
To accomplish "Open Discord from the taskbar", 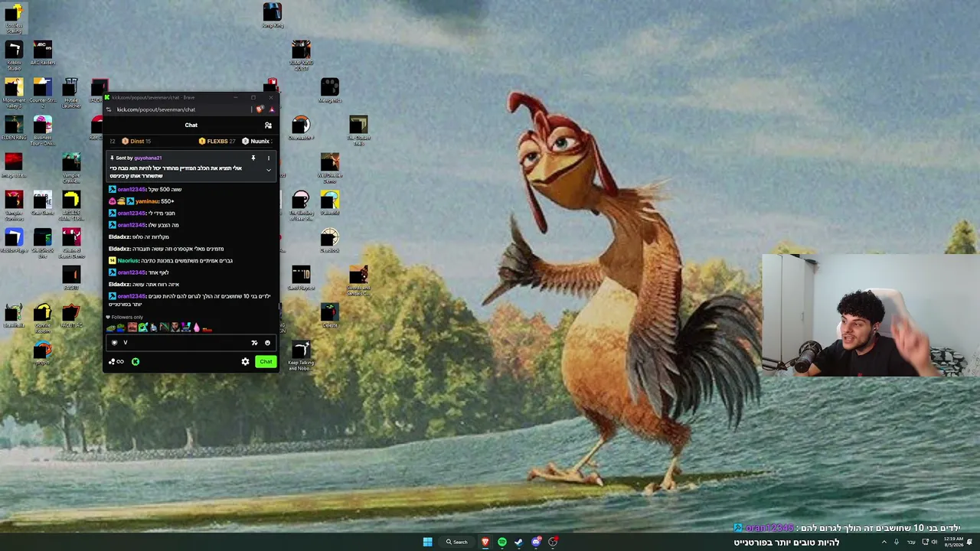I will (536, 542).
